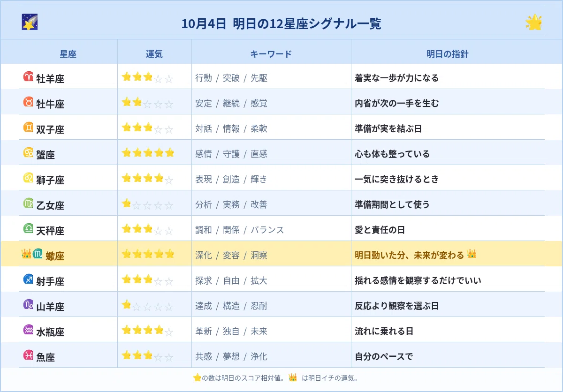Image resolution: width=563 pixels, height=392 pixels.
Task: Click the title 10月4日 明日の12星座シグナル一覧
Action: pos(281,23)
